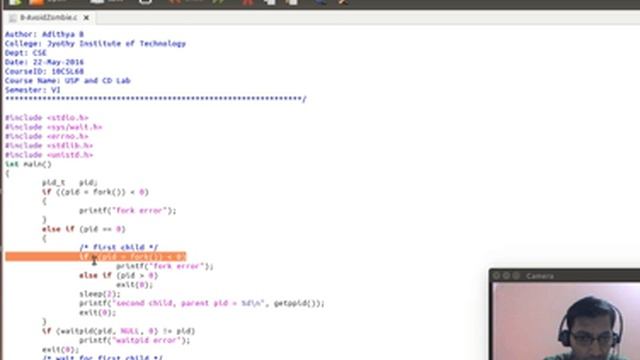The height and width of the screenshot is (360, 640).
Task: Click the webcam video feed in Camera window
Action: tap(567, 321)
